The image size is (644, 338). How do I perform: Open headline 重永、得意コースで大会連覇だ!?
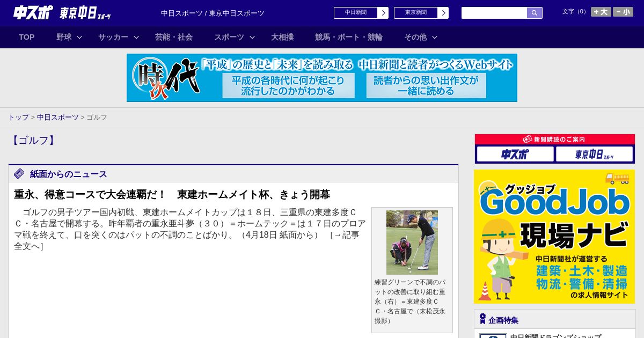coord(172,194)
